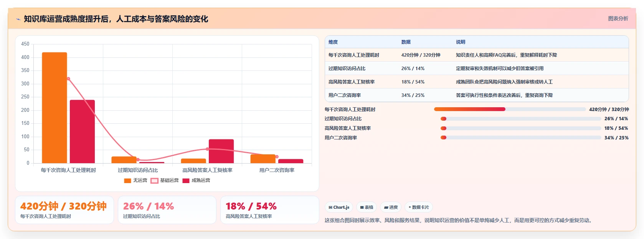Click description 定期复审和失效机制可以减少旧答案被引用
The width and height of the screenshot is (644, 239).
tap(500, 69)
